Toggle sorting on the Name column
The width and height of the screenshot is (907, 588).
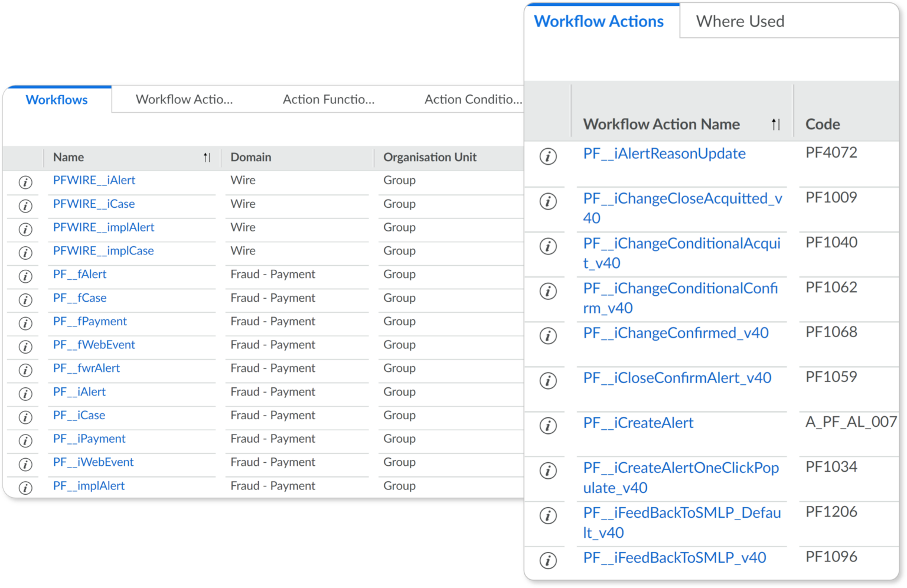(206, 157)
